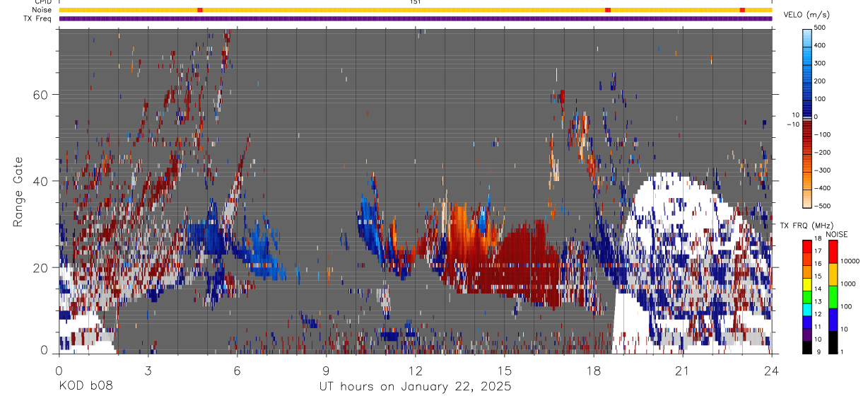Click the "Range Gate" y-axis title
Image resolution: width=868 pixels, height=401 pixels.
[18, 192]
